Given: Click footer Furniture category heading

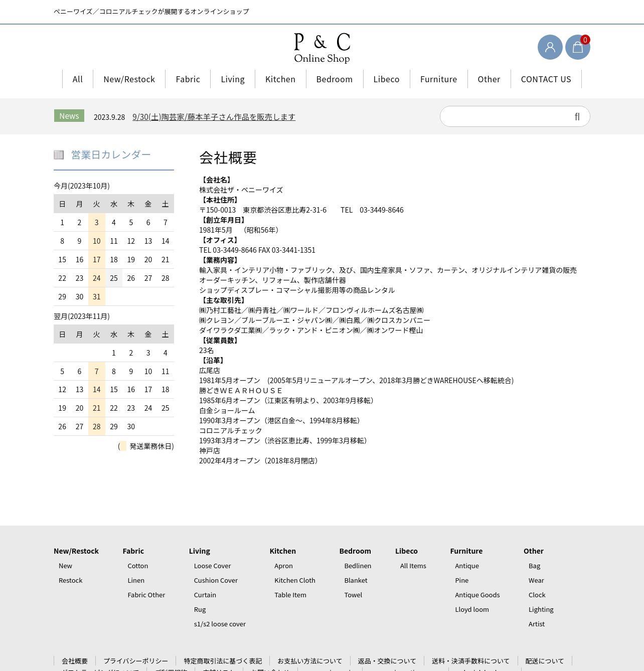Looking at the screenshot, I should pyautogui.click(x=466, y=551).
